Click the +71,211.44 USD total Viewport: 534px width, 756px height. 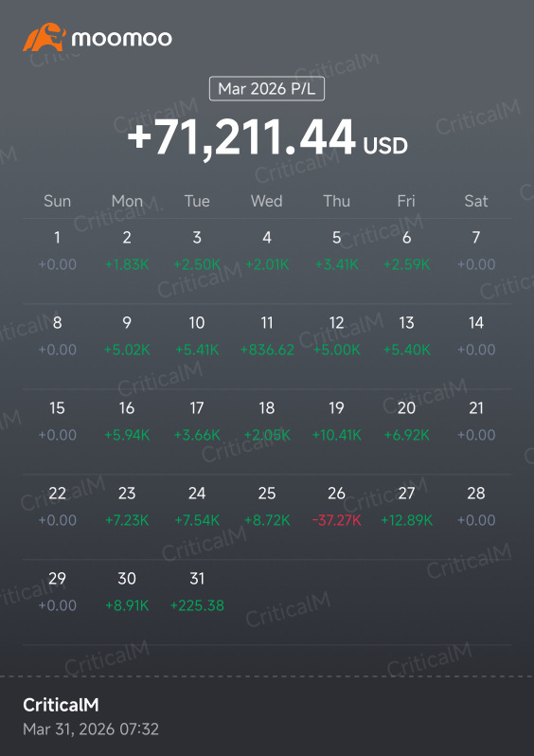pyautogui.click(x=267, y=138)
